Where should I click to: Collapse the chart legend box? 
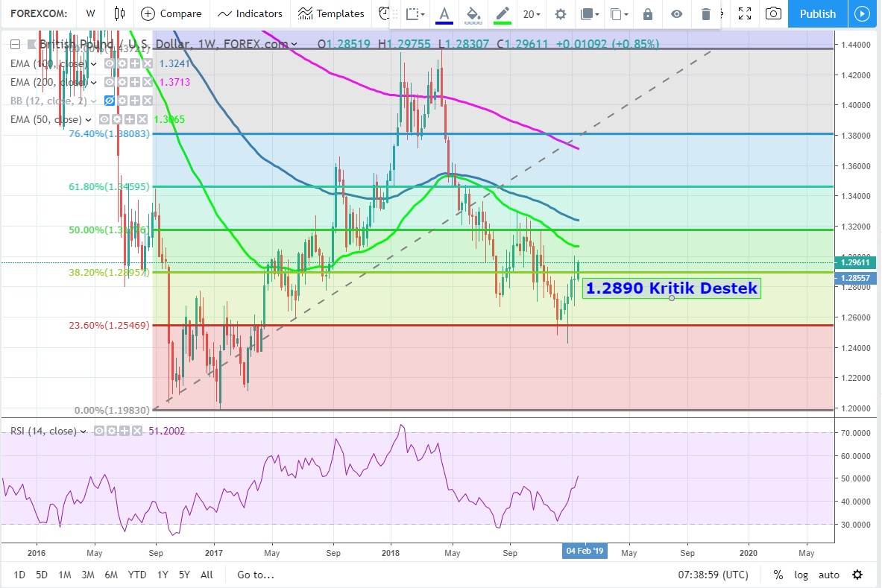click(16, 45)
